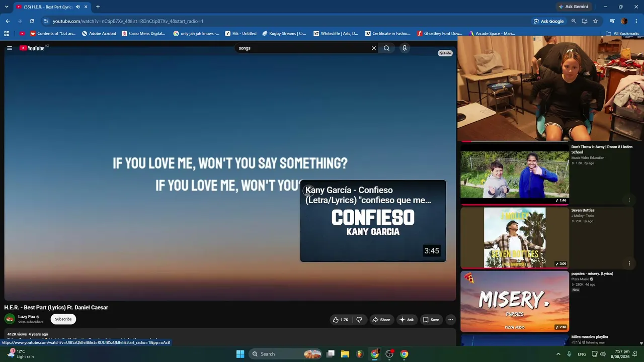Go to the YouTube home logo
644x362 pixels.
click(x=32, y=48)
